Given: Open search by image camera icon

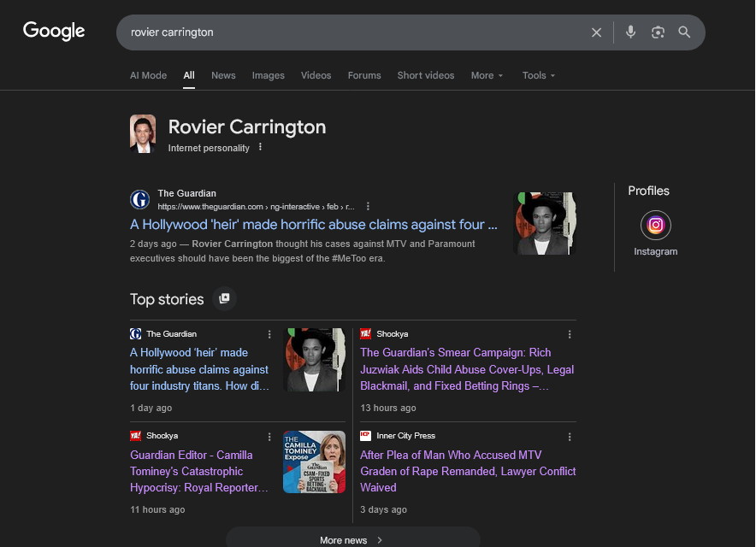Looking at the screenshot, I should coord(658,32).
